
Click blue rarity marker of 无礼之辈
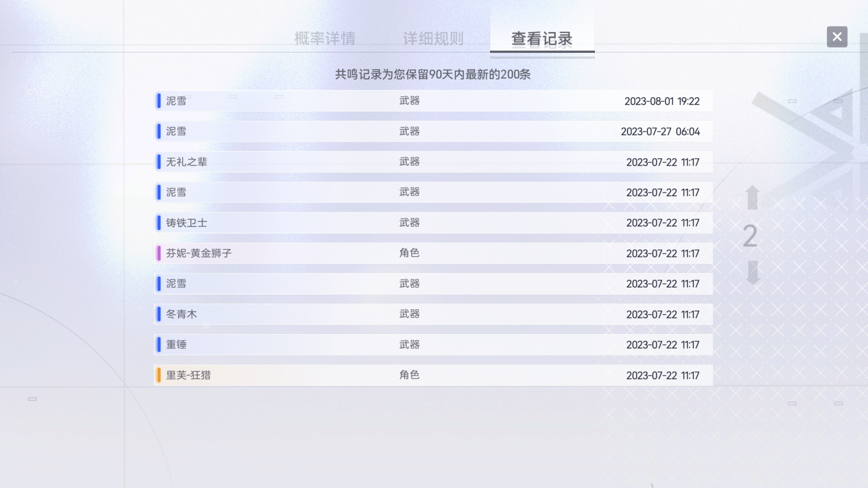click(159, 162)
